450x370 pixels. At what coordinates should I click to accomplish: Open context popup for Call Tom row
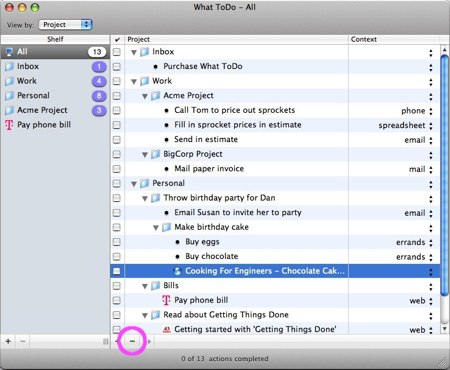(431, 111)
